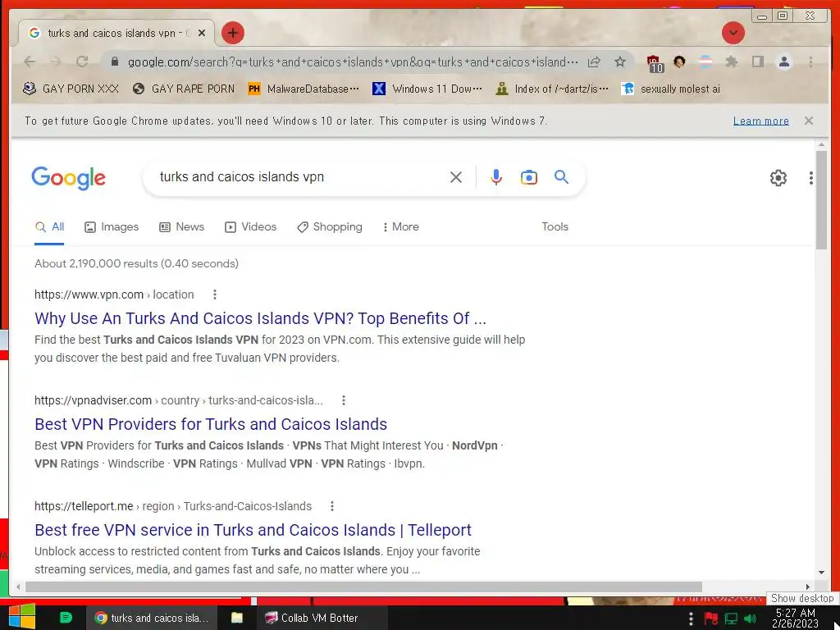
Task: Open the vertical dots menu beside the Google settings gear
Action: coord(811,178)
